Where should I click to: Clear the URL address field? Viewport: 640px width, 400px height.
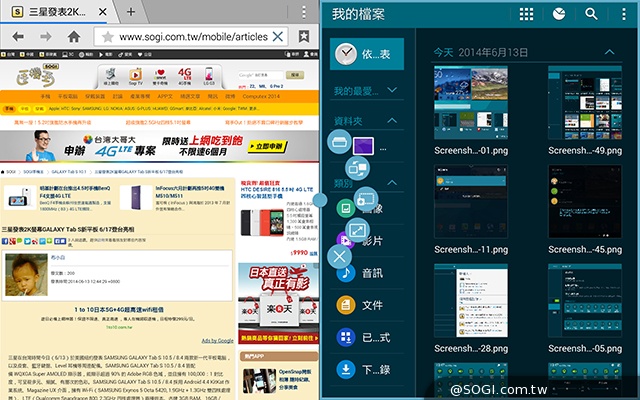(x=278, y=37)
